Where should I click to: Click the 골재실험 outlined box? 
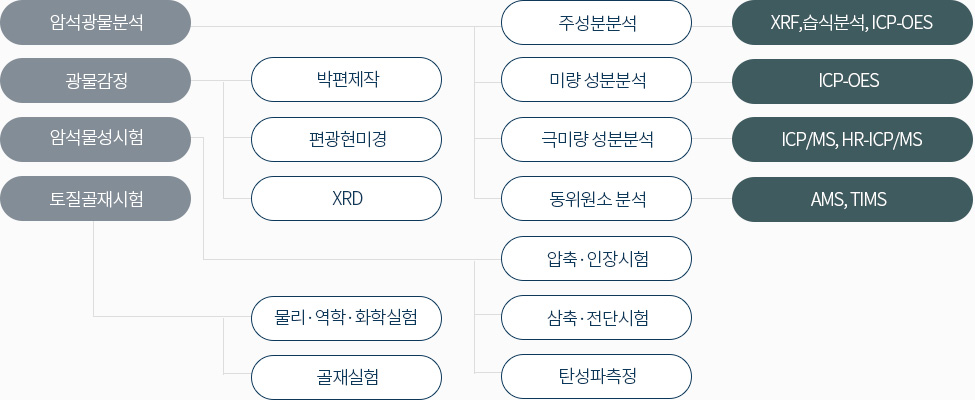(346, 377)
